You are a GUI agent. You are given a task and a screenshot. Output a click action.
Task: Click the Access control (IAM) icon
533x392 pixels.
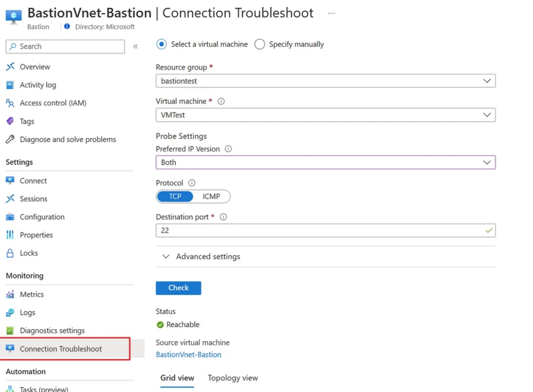click(x=10, y=103)
